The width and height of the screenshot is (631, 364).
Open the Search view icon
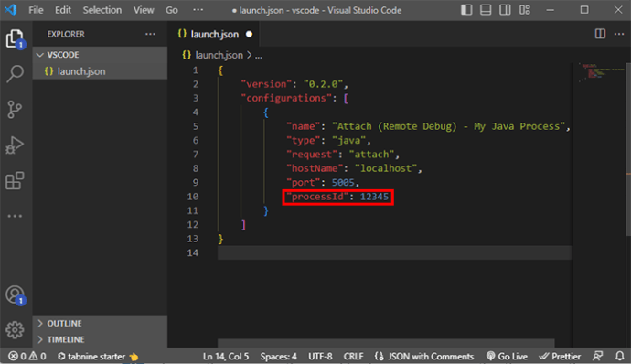coord(16,74)
